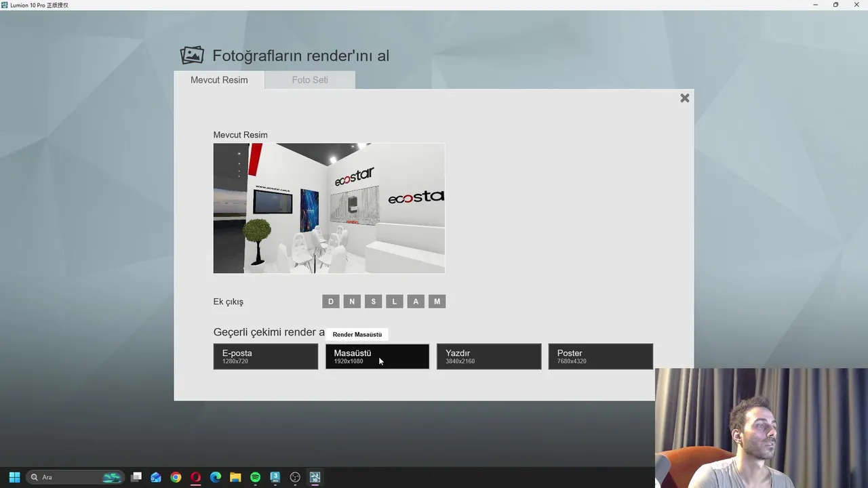The height and width of the screenshot is (488, 868).
Task: Switch to the Mevcut Resim tab
Action: coord(219,80)
